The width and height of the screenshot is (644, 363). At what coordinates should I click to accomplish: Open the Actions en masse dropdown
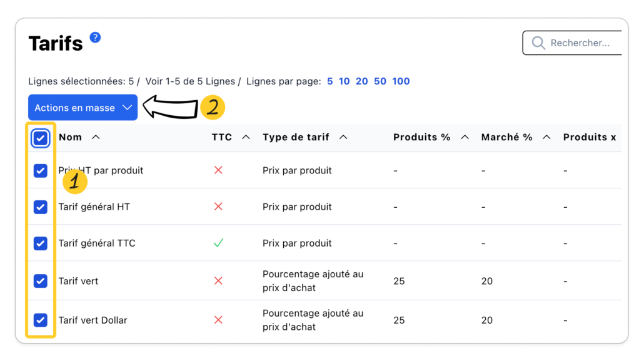(83, 108)
